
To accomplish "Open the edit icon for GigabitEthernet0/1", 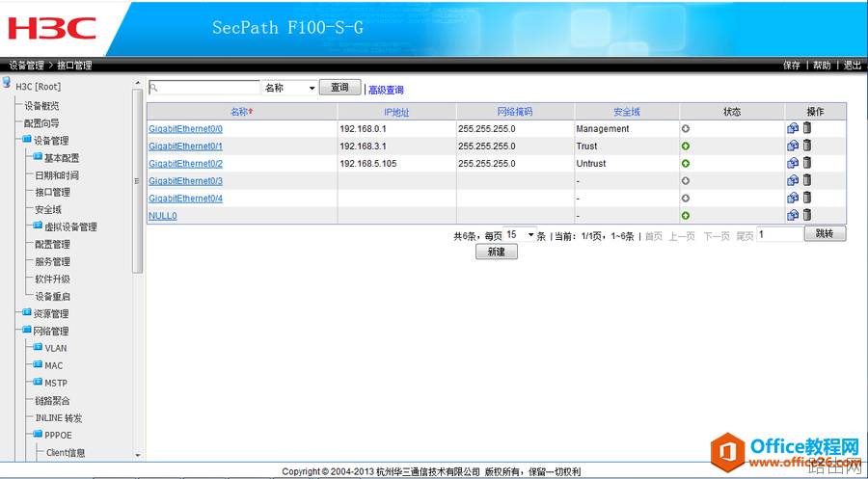I will 793,146.
